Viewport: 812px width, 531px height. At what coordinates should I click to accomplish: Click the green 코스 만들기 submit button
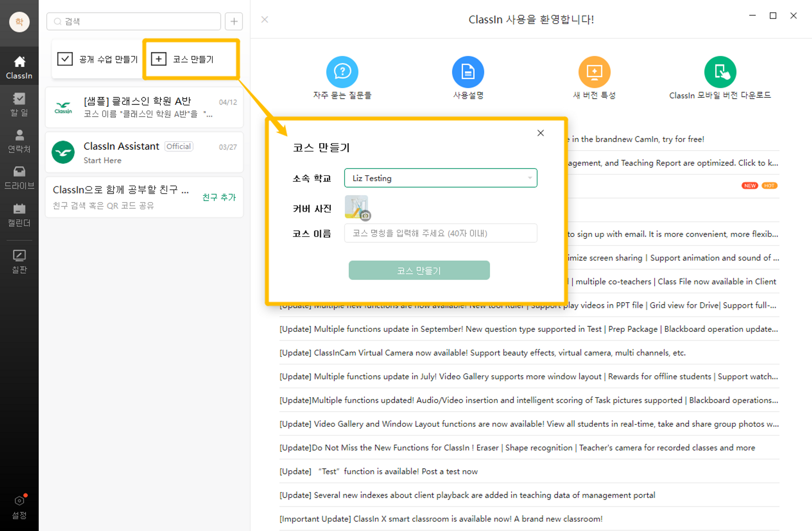click(419, 270)
